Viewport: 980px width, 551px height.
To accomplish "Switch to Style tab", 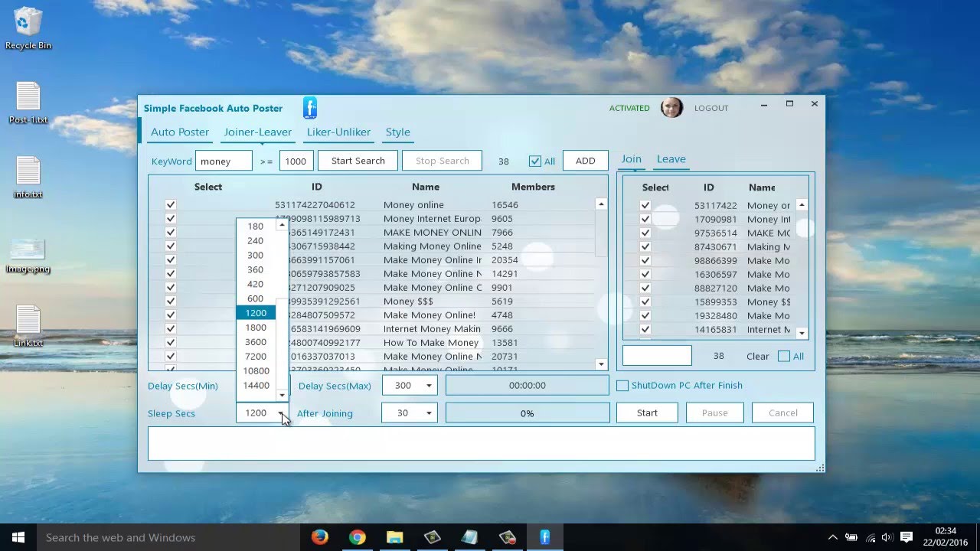I will [x=397, y=132].
